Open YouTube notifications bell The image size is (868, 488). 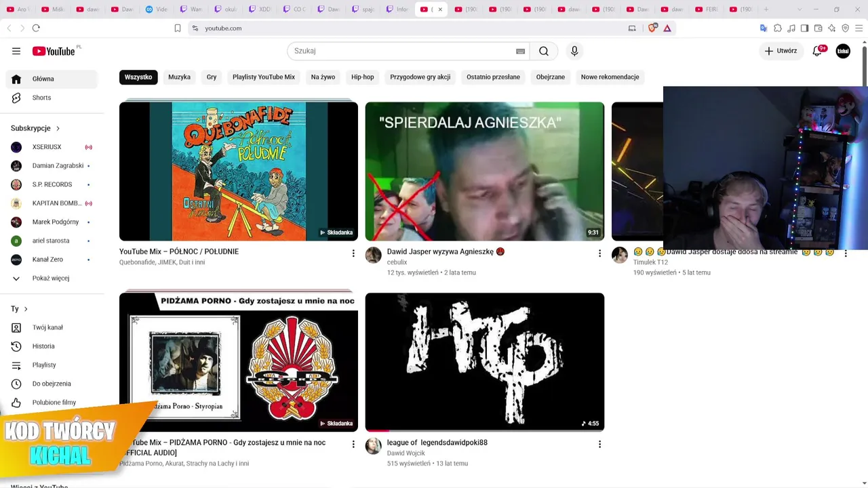click(817, 51)
